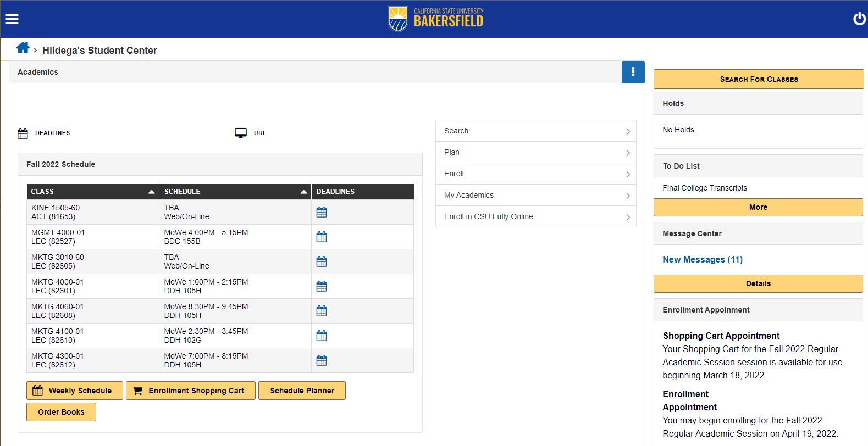Open deadlines calendar for MGMT 4000-01
Viewport: 868px width, 446px height.
tap(322, 237)
